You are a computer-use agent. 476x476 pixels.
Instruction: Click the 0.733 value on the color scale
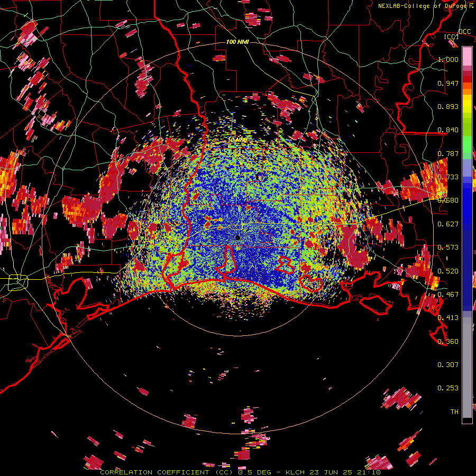[448, 177]
